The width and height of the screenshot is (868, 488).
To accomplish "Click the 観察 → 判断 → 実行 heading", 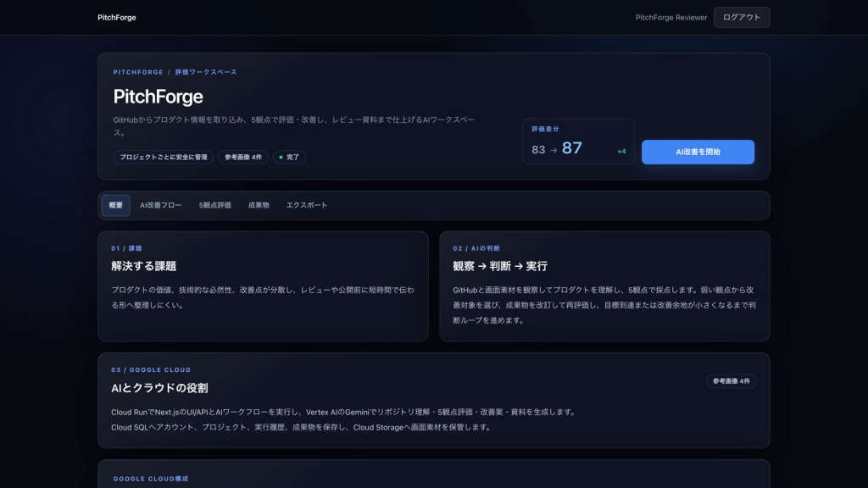I will pos(500,266).
